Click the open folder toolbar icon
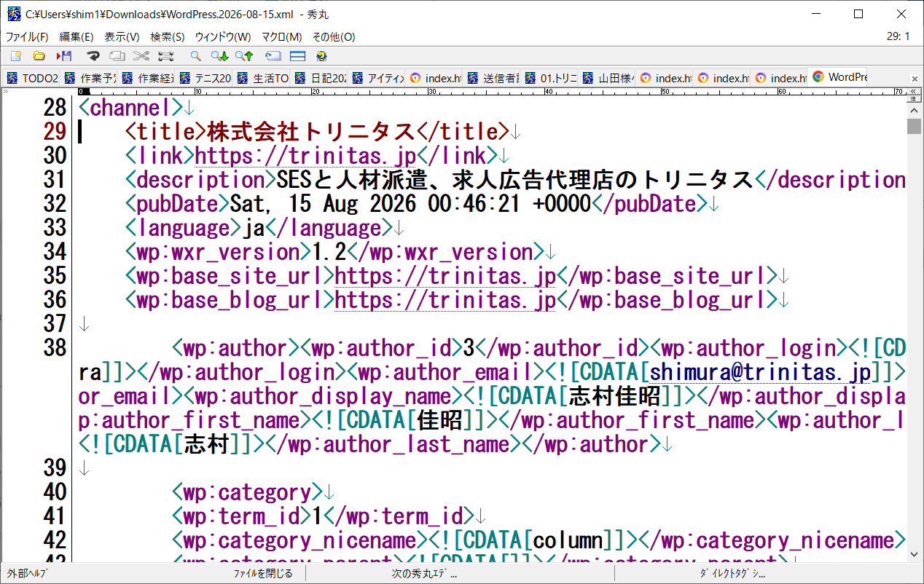Screen dimensions: 924x584 [x=39, y=55]
